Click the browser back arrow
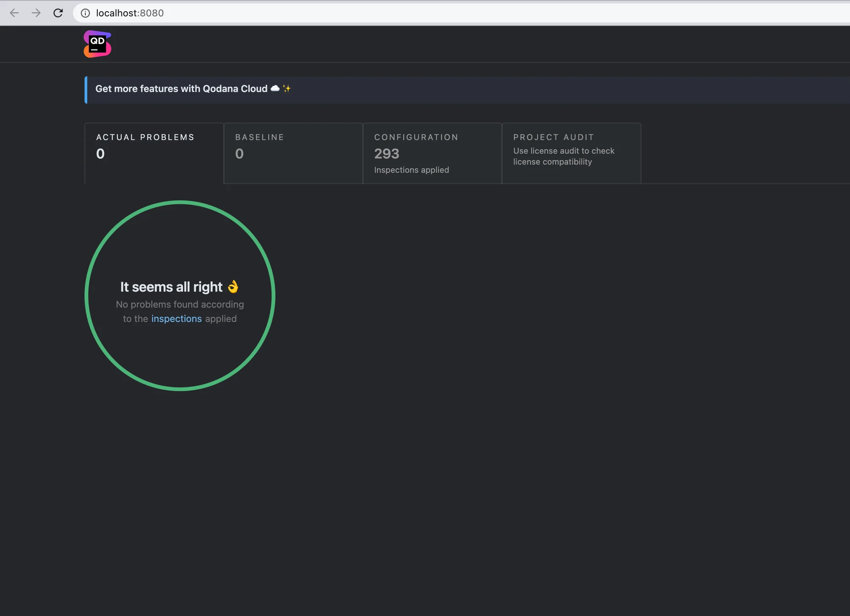 click(x=14, y=13)
